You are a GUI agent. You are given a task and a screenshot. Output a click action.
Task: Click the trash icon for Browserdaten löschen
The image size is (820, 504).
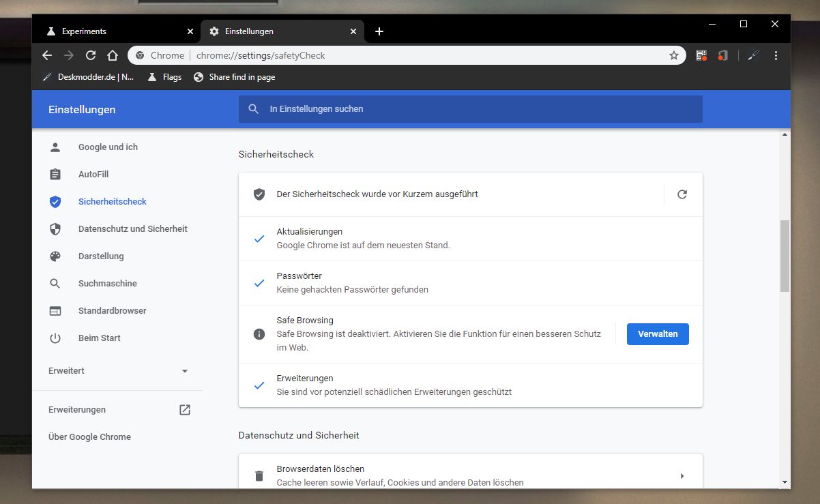[x=259, y=475]
